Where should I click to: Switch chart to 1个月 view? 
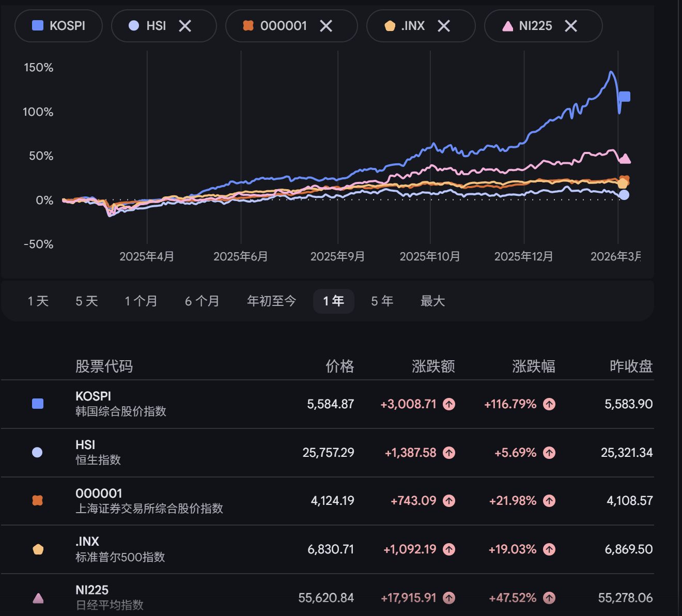[x=141, y=301]
